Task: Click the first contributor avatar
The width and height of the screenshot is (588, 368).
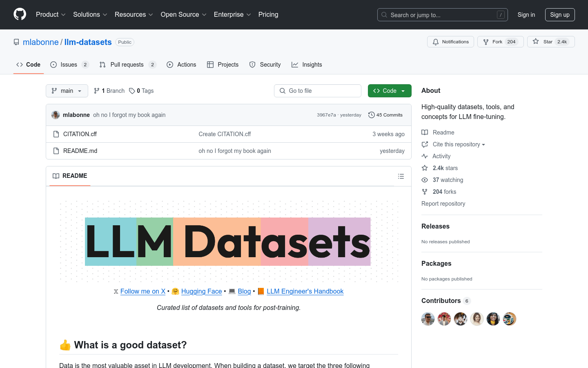Action: [428, 319]
